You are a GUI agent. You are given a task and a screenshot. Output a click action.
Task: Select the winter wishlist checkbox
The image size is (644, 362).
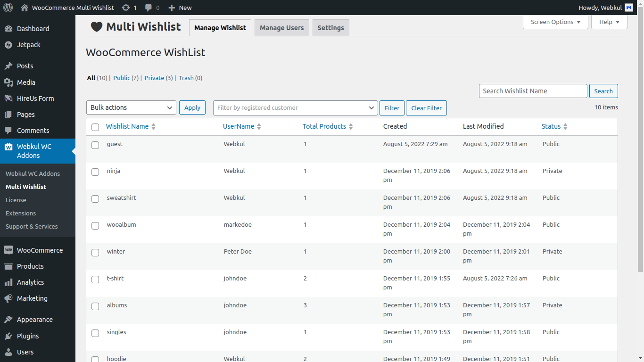(95, 253)
